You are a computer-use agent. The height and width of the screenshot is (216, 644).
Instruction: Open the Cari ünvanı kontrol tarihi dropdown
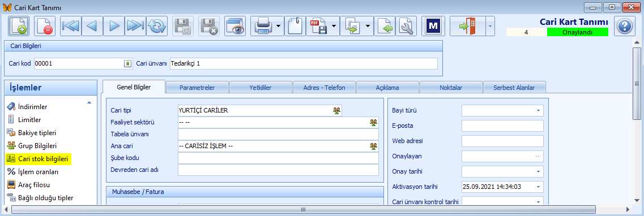(538, 201)
